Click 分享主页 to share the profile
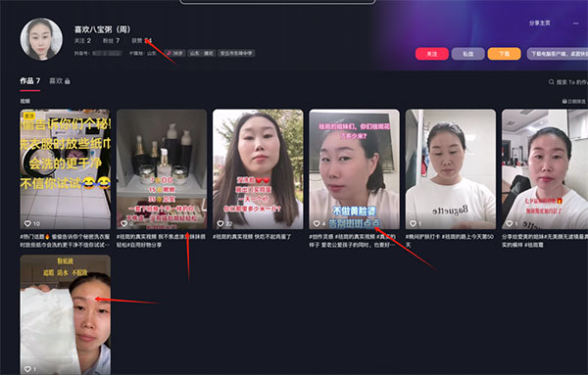Image resolution: width=588 pixels, height=375 pixels. pyautogui.click(x=539, y=23)
